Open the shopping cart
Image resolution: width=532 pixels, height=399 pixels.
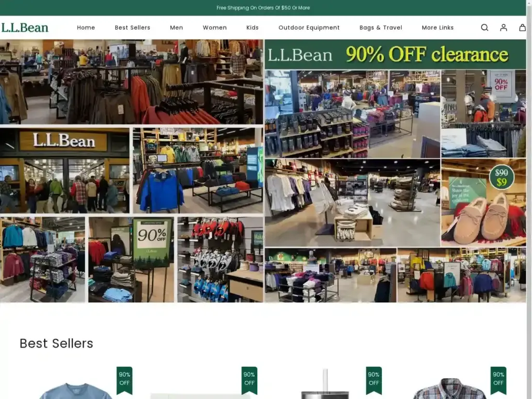522,28
